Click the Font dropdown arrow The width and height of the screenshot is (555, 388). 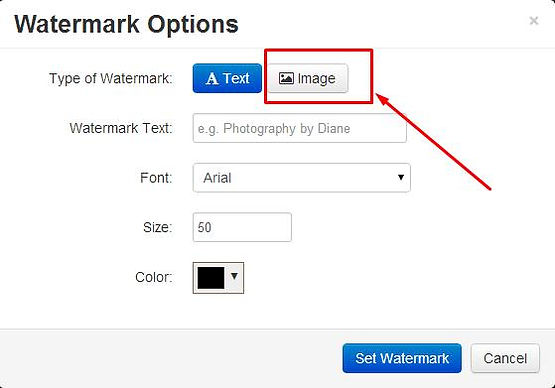[401, 177]
